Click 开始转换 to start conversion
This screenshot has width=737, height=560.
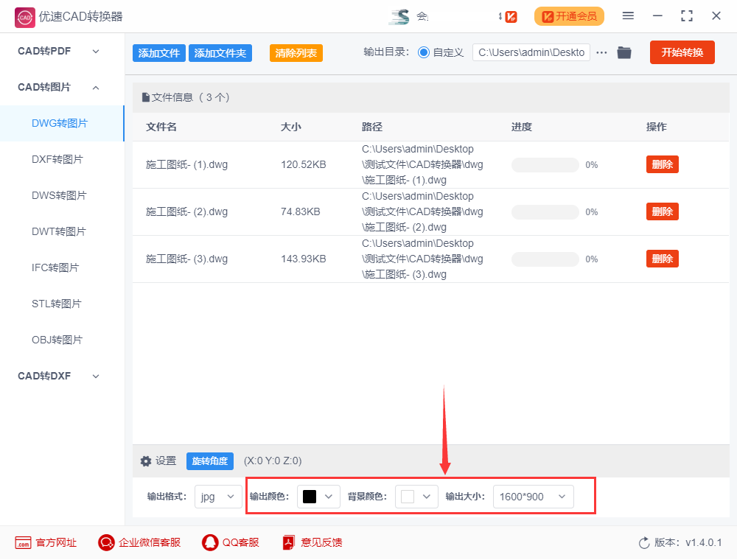tap(682, 52)
